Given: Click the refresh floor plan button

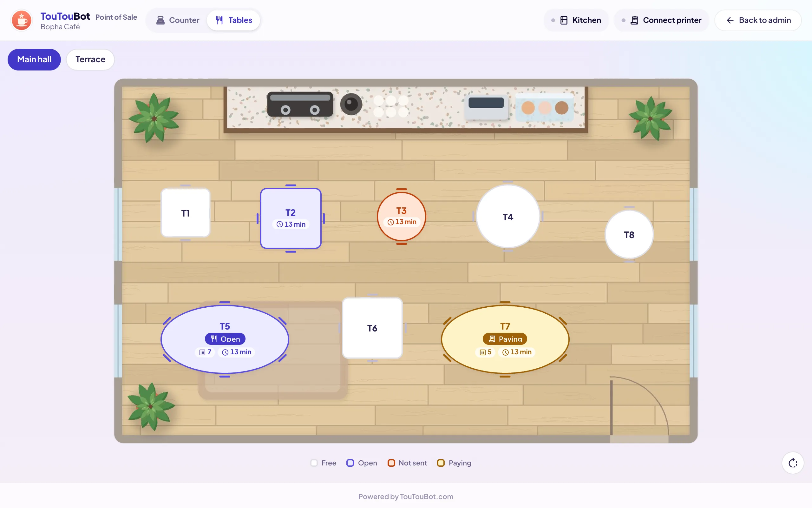Looking at the screenshot, I should tap(793, 463).
